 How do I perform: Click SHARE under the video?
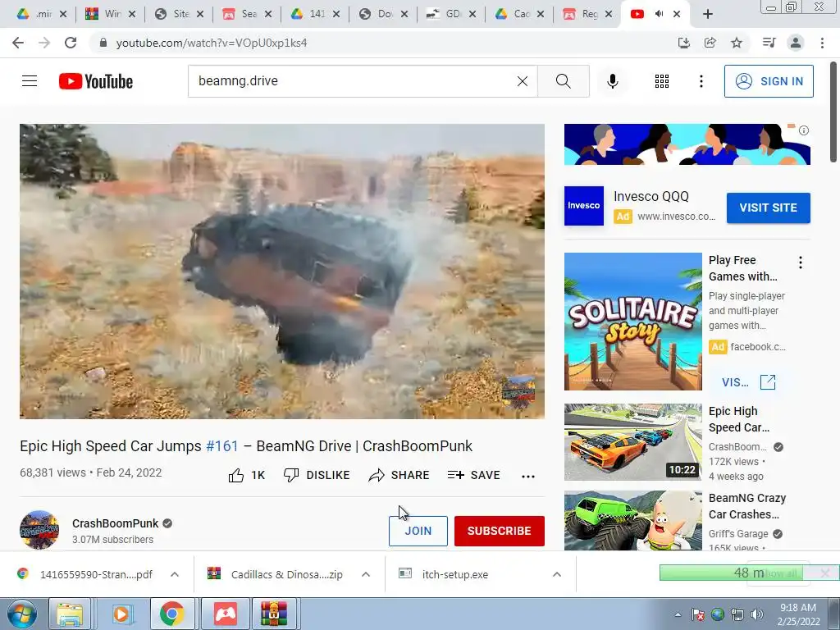(x=399, y=475)
